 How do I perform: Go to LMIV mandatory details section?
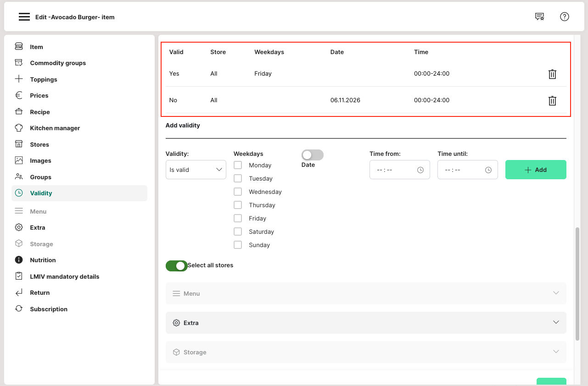(64, 276)
